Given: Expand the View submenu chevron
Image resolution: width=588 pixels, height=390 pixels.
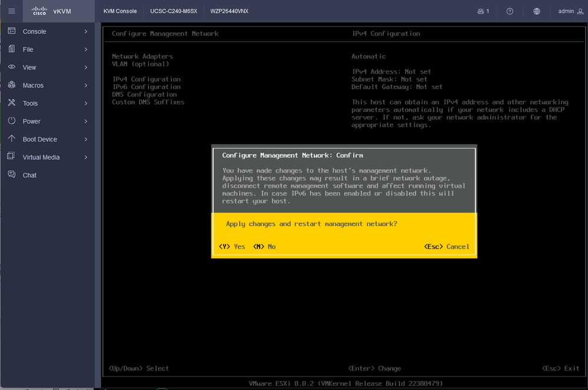Looking at the screenshot, I should [x=86, y=68].
